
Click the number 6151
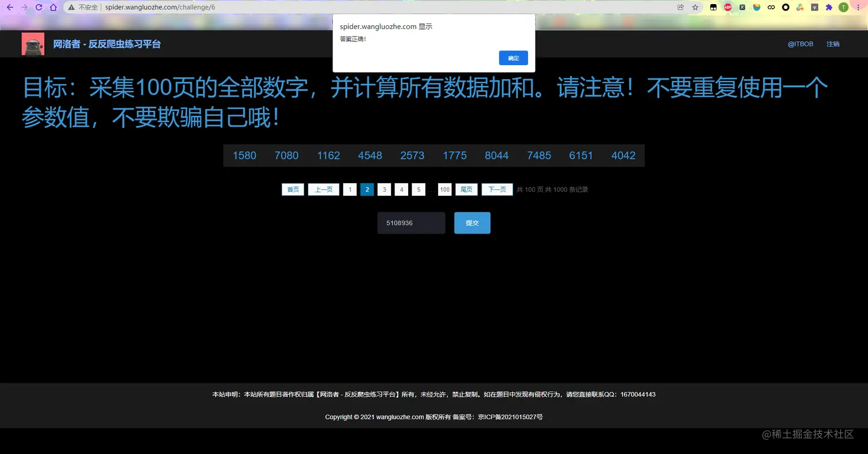coord(581,156)
